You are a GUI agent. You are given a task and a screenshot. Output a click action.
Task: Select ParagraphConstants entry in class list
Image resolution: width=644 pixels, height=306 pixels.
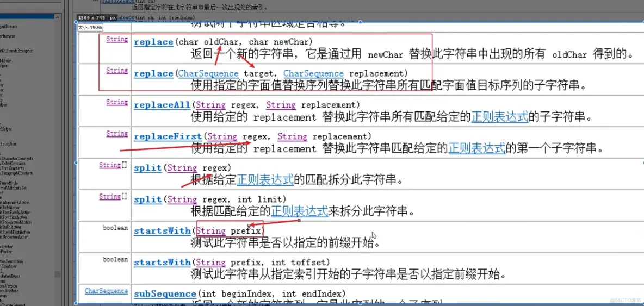(17, 173)
